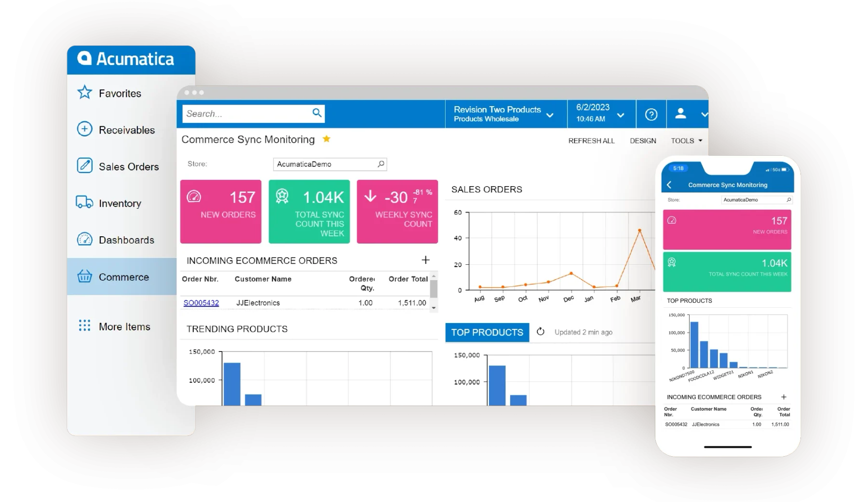Image resolution: width=868 pixels, height=502 pixels.
Task: Tap the phone Store lookup magnifier
Action: [x=788, y=200]
